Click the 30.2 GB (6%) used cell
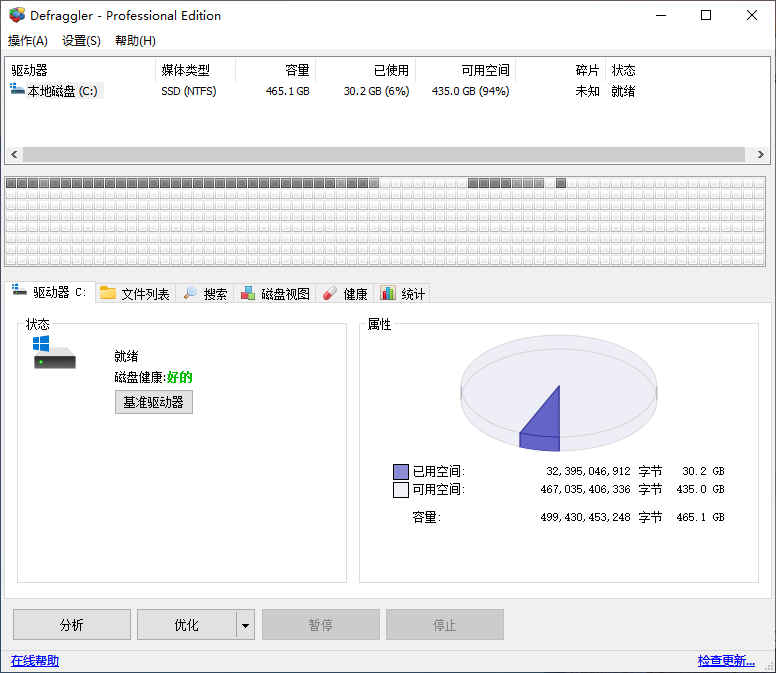 coord(377,91)
